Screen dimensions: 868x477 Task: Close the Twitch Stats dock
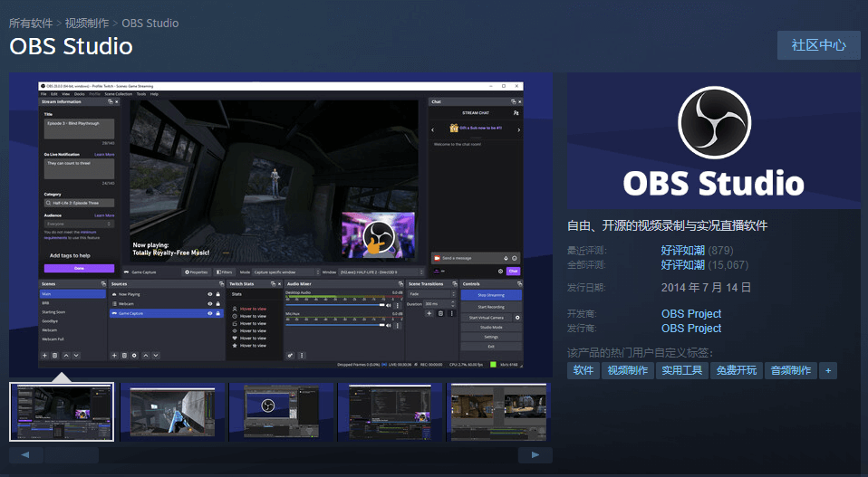pyautogui.click(x=280, y=283)
